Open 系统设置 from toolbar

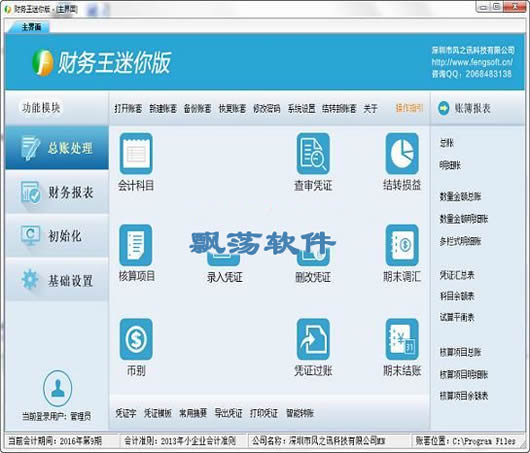[x=302, y=109]
